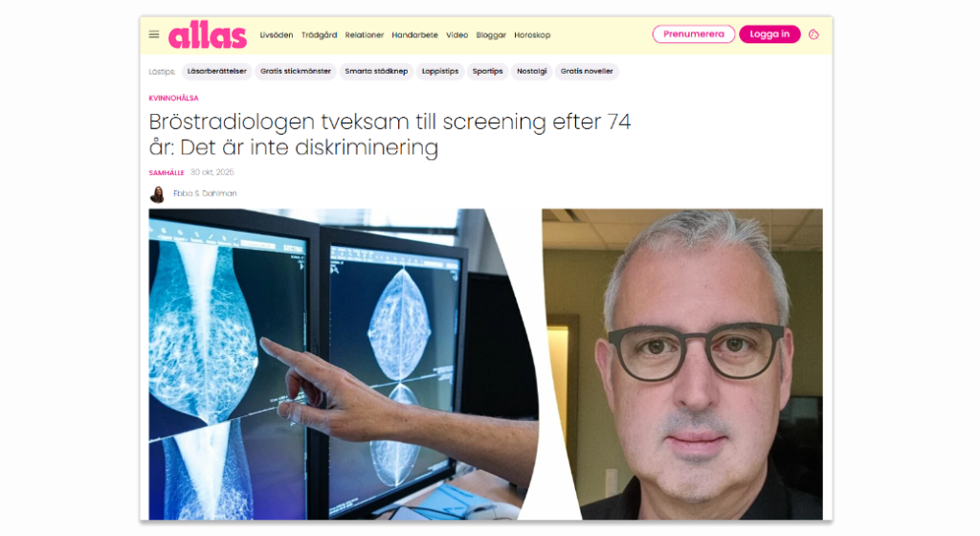Click the mammography monitor image
Viewport: 980px width, 536px height.
pyautogui.click(x=343, y=365)
